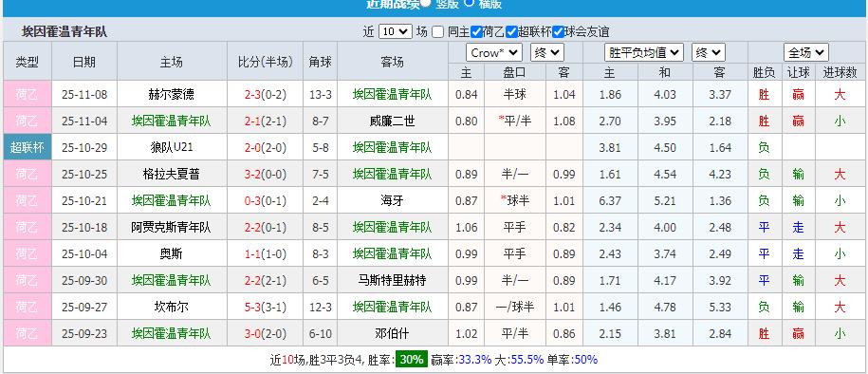
Task: Click the 超联杯 type cell
Action: click(x=28, y=147)
